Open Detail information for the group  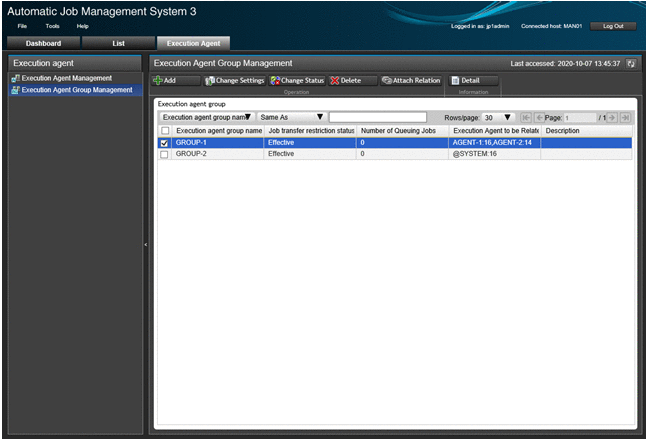click(474, 80)
